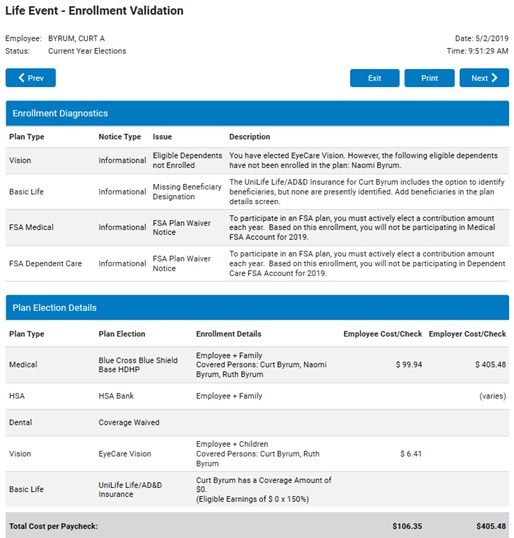Image resolution: width=514 pixels, height=538 pixels.
Task: Click the Medical employee cost $ 99.94
Action: tap(409, 364)
